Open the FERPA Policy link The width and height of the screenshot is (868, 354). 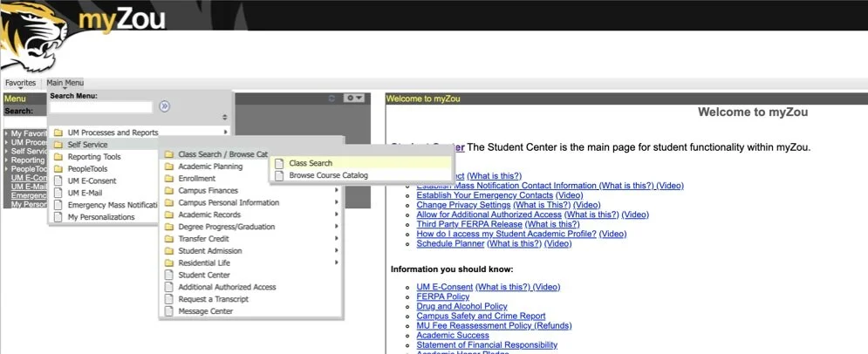coord(443,296)
